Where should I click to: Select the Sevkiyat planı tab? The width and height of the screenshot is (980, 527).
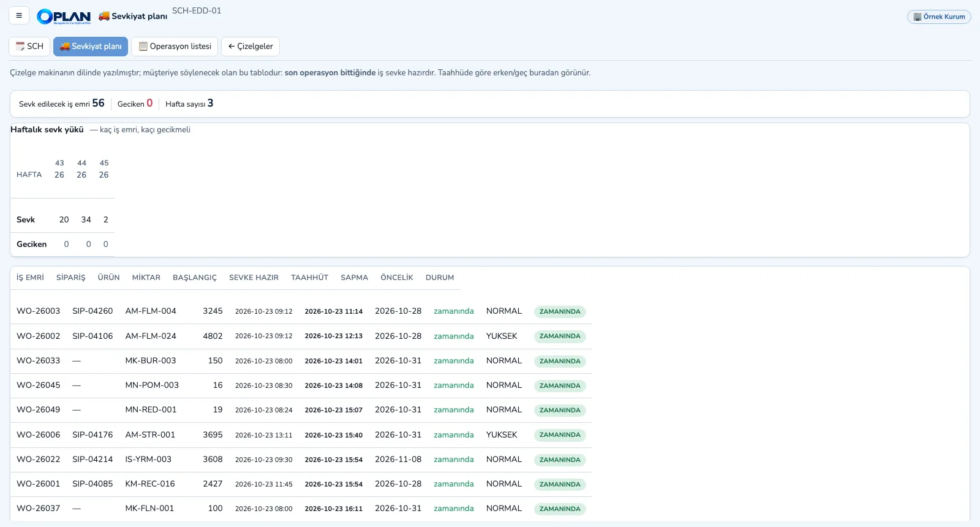point(91,47)
